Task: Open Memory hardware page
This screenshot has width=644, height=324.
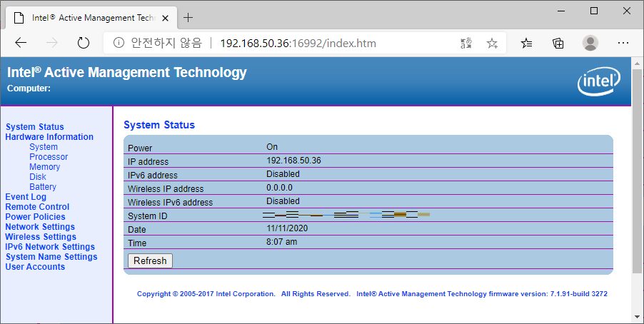Action: pyautogui.click(x=45, y=167)
